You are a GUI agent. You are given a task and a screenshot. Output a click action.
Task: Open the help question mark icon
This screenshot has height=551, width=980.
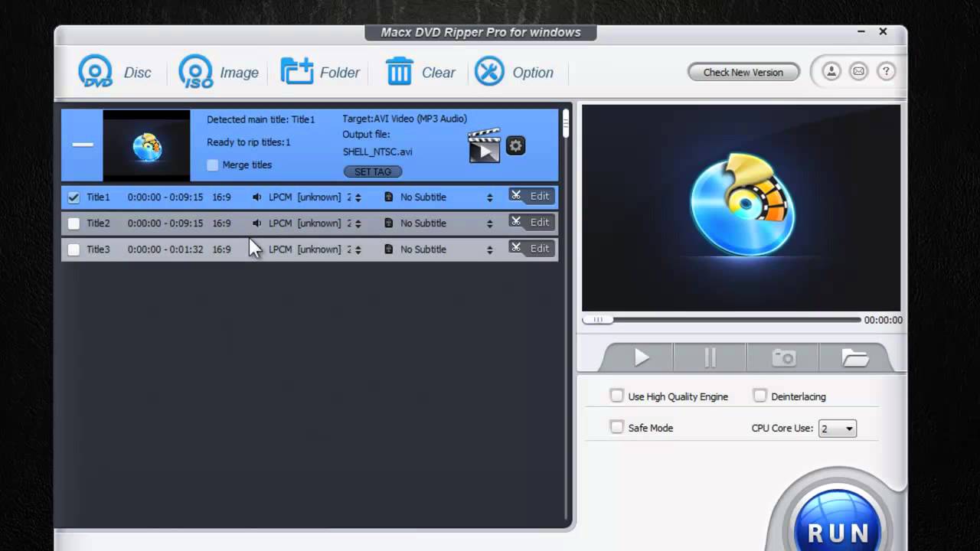[x=886, y=72]
